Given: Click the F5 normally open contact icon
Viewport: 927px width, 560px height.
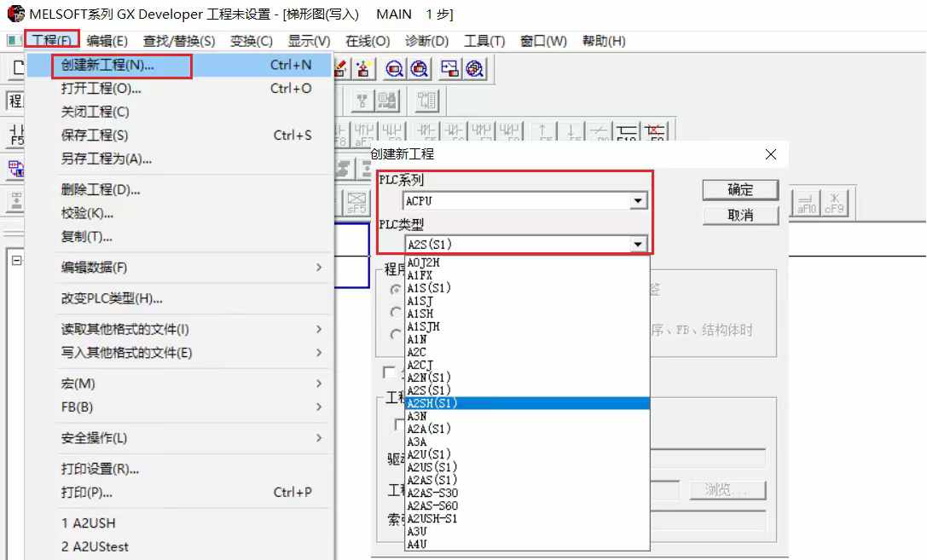Looking at the screenshot, I should pyautogui.click(x=15, y=135).
